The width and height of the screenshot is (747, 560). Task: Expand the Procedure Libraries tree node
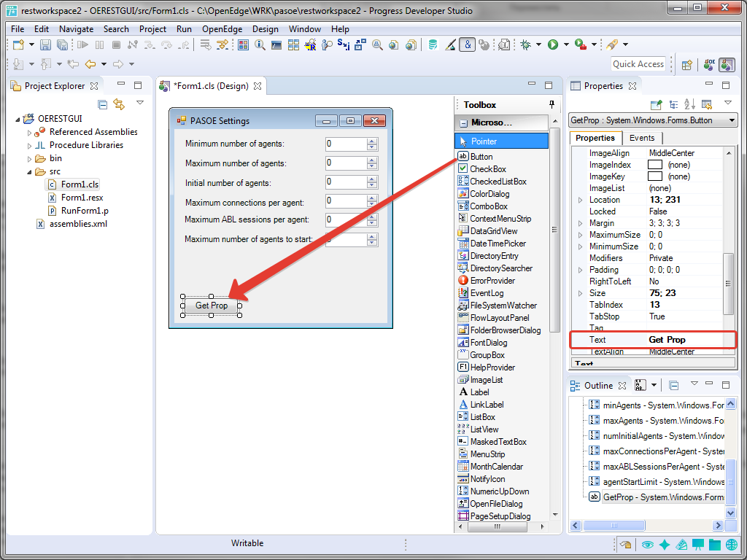(29, 146)
